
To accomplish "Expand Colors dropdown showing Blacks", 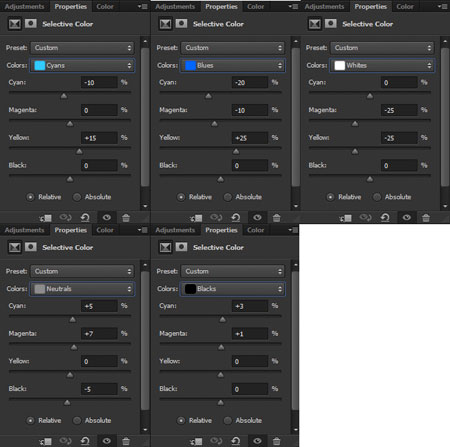I will (x=233, y=289).
